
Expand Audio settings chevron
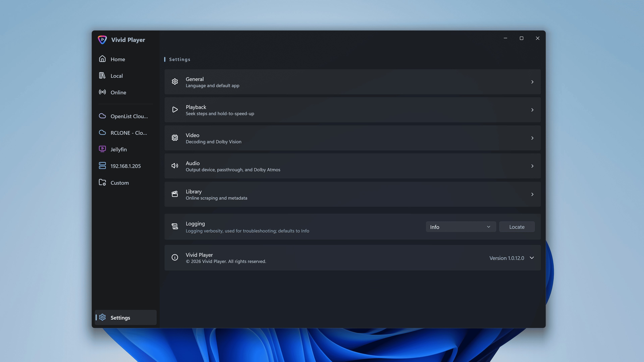pos(532,166)
